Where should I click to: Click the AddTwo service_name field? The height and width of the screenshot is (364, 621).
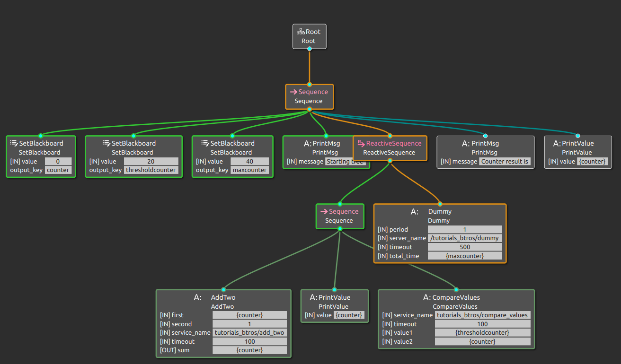tap(249, 332)
